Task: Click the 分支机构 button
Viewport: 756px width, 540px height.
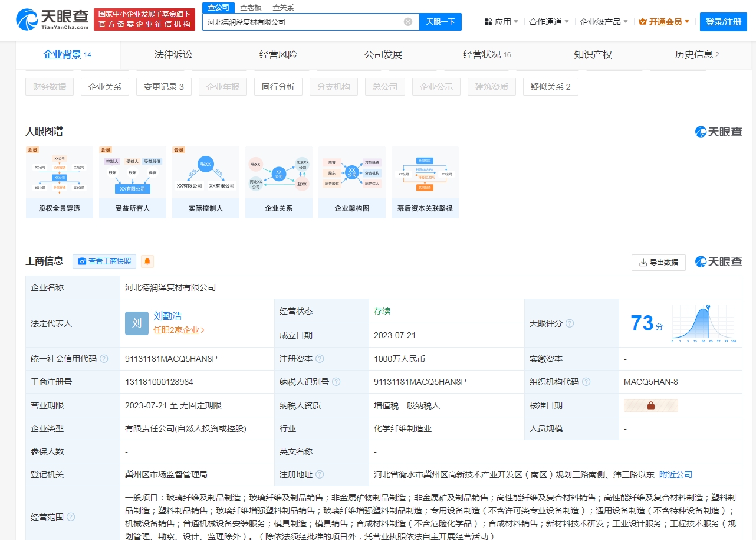Action: click(x=334, y=87)
